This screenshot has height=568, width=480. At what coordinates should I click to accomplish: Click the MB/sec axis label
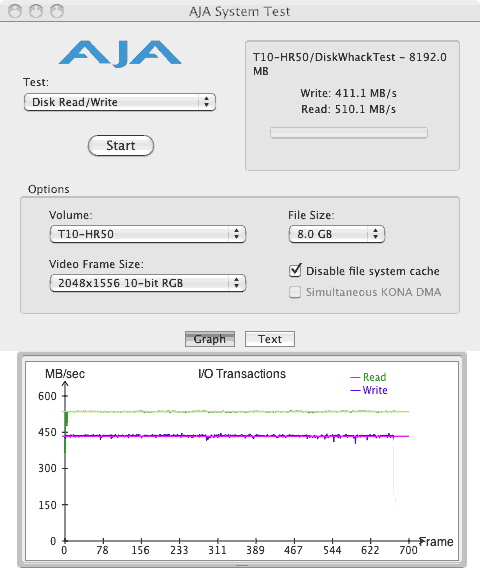pos(65,374)
